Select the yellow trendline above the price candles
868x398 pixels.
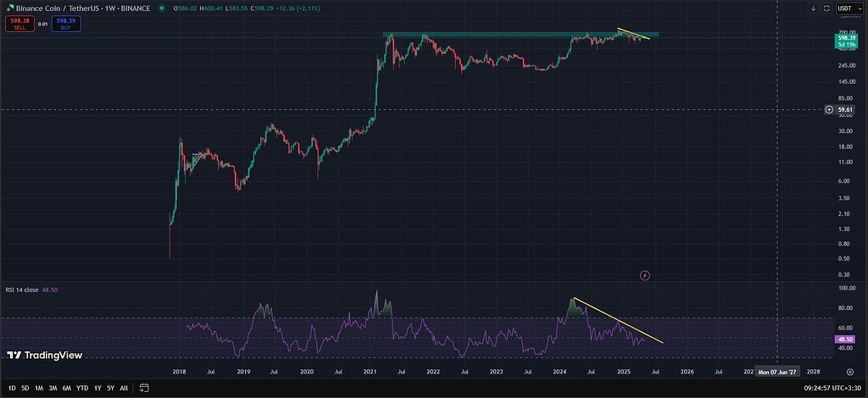tap(634, 34)
